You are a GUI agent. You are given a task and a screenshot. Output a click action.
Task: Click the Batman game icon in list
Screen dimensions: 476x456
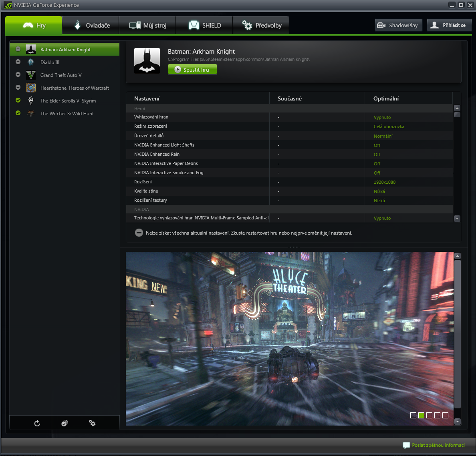coord(31,49)
